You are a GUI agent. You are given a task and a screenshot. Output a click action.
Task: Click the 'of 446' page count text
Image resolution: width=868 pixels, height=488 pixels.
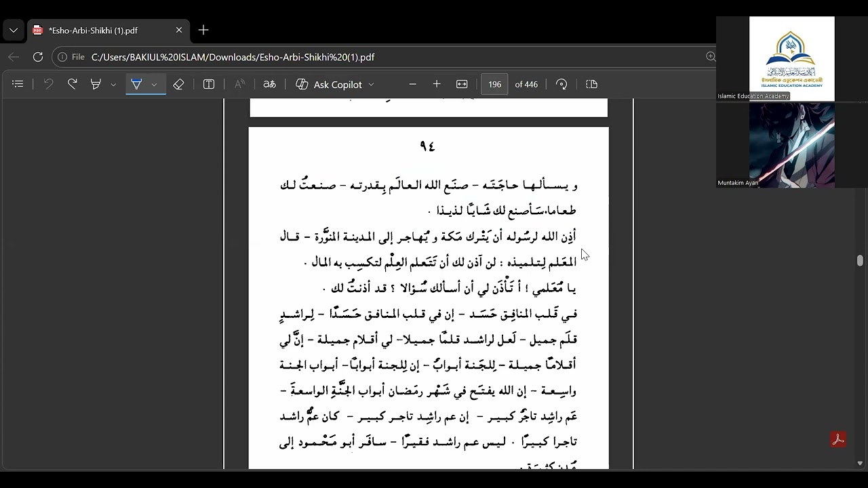(x=526, y=84)
